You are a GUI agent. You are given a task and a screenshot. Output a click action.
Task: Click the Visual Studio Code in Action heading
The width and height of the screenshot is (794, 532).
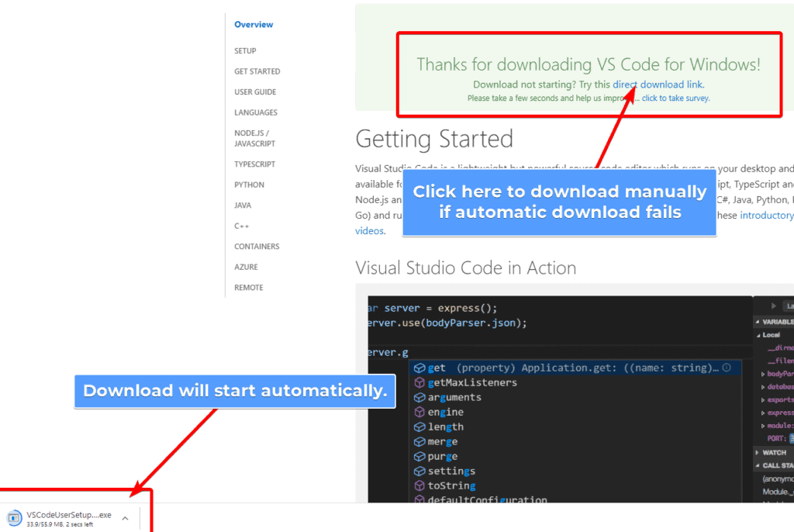[x=465, y=268]
